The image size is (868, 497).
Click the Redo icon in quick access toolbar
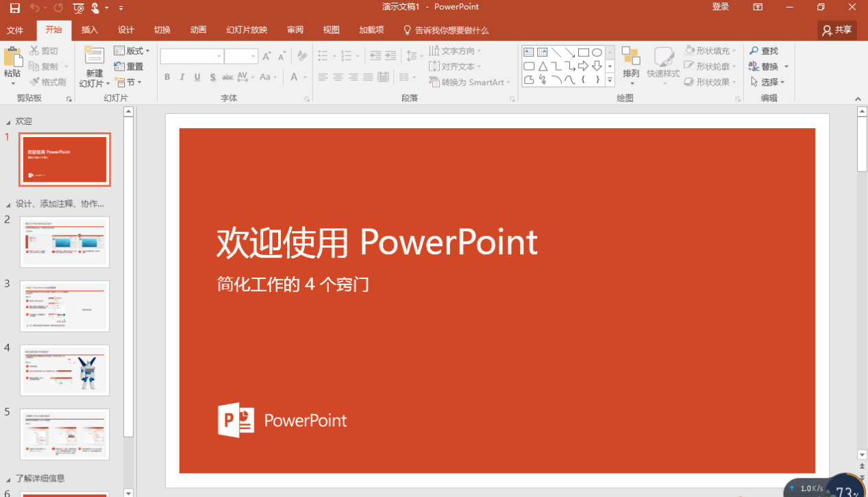[58, 8]
